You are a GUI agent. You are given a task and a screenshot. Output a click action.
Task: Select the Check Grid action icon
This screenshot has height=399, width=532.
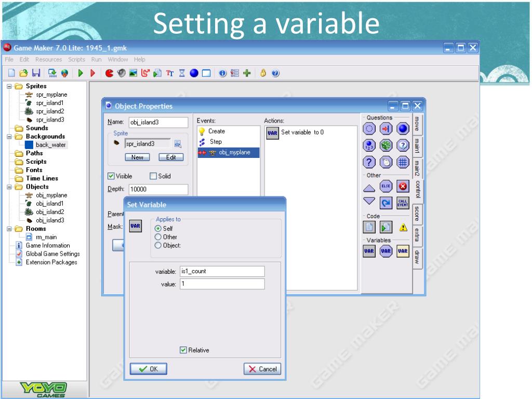pyautogui.click(x=403, y=162)
